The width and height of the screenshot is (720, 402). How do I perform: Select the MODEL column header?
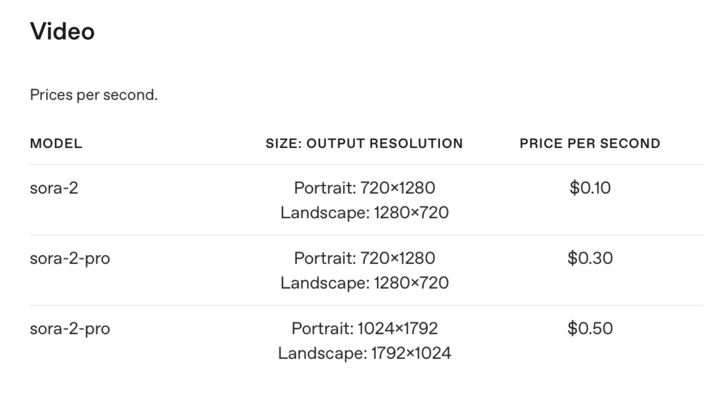point(56,143)
